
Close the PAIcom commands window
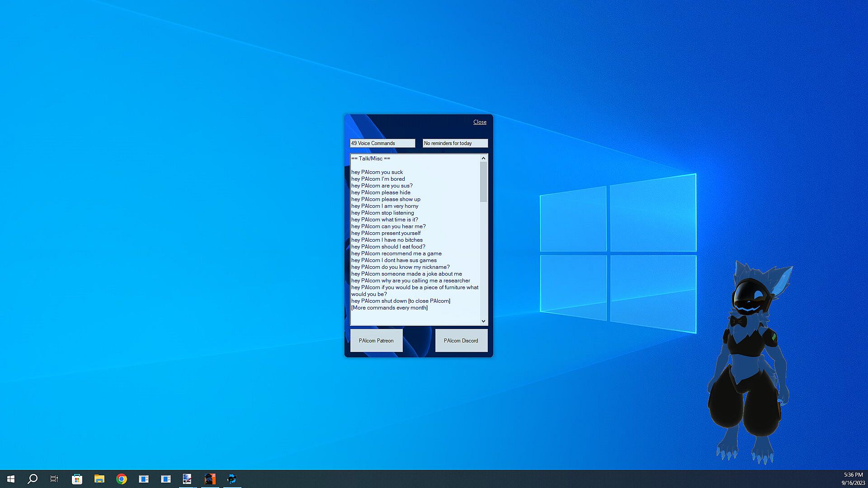[480, 122]
